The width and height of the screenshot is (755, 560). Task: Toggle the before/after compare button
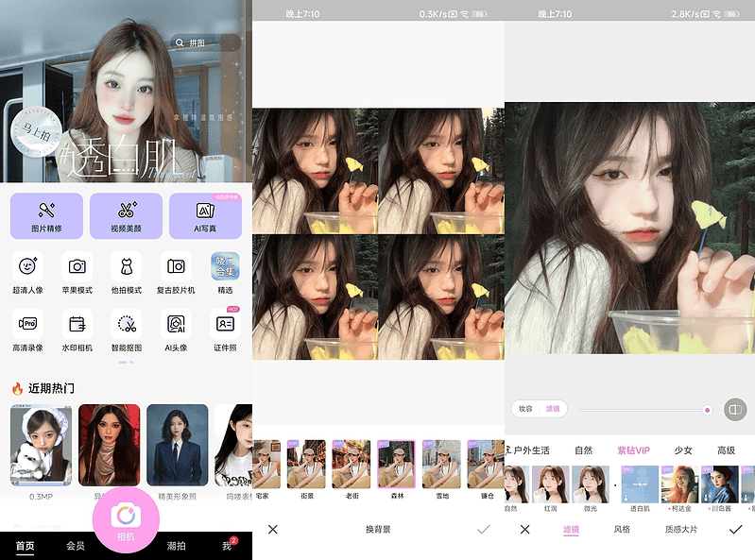(x=734, y=409)
